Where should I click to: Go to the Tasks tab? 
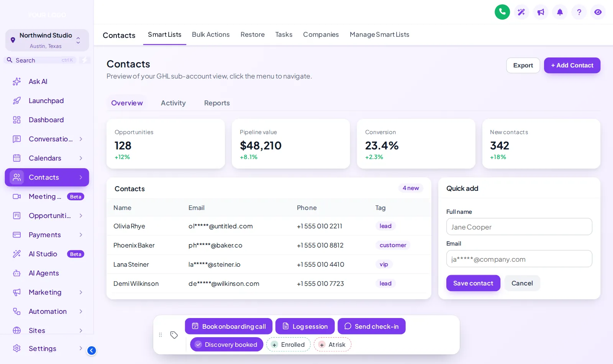click(x=284, y=34)
